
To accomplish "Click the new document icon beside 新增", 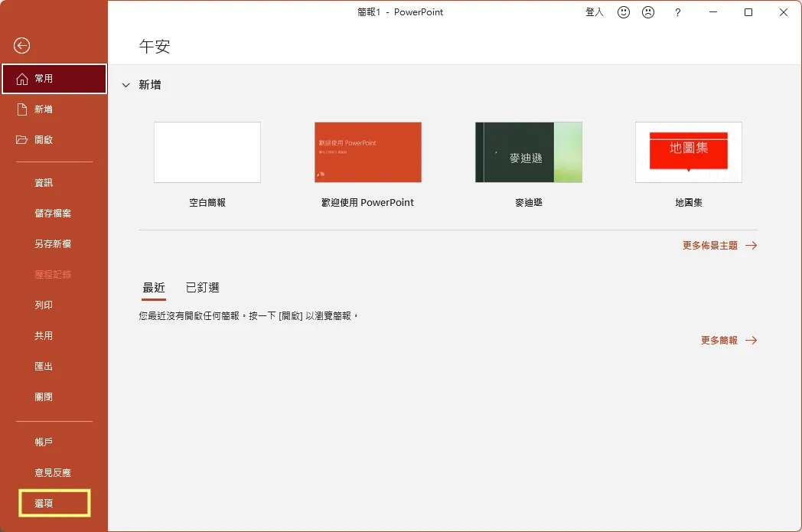I will (x=22, y=109).
